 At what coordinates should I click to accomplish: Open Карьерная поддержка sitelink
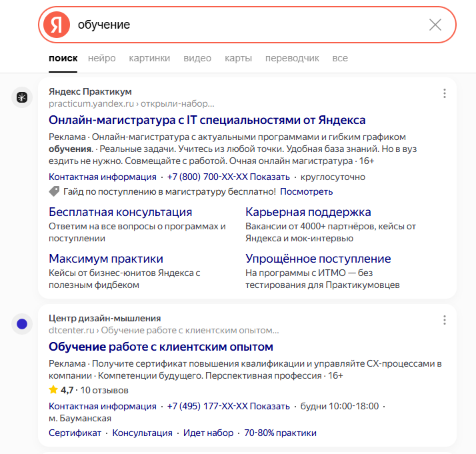308,212
